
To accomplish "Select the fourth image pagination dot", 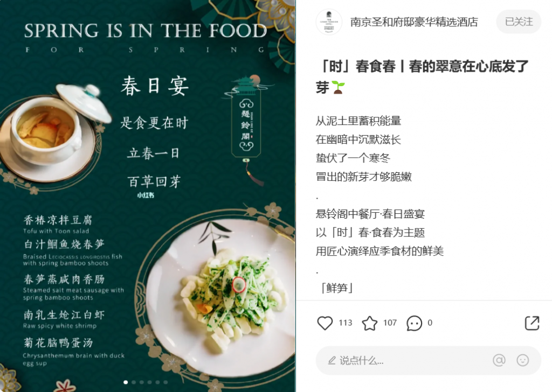I will pos(150,382).
